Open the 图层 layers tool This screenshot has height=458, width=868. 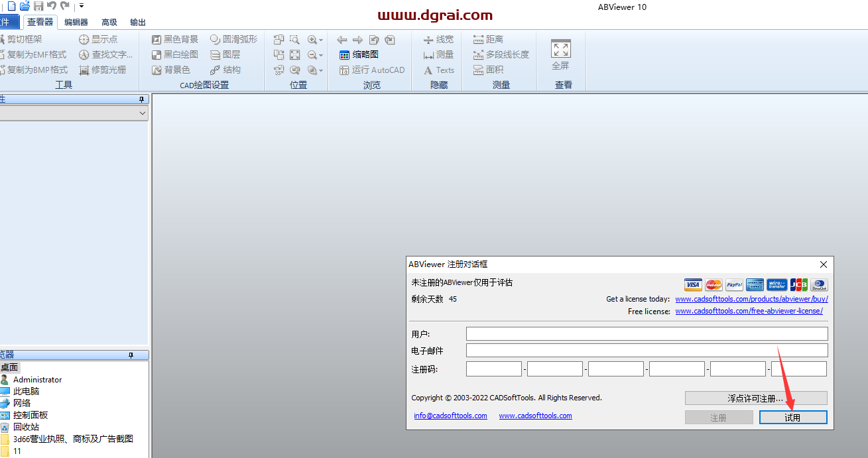pos(225,54)
